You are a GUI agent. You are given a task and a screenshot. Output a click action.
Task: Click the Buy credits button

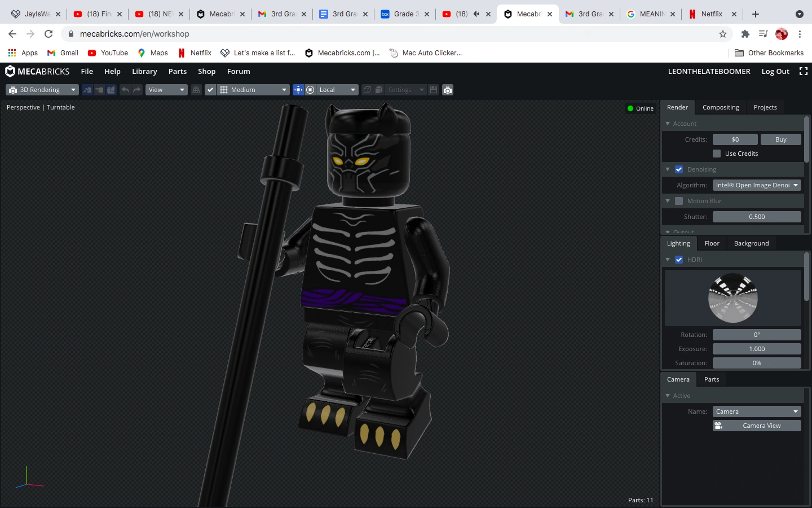click(781, 139)
